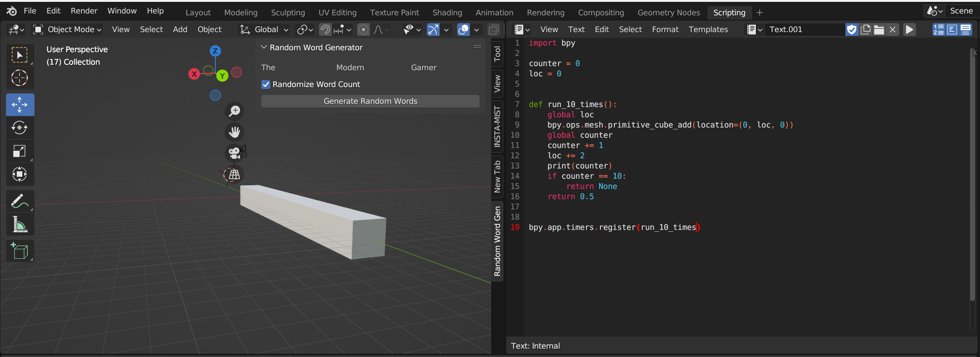Viewport: 980px width, 357px height.
Task: Select the Rotate tool
Action: (20, 128)
